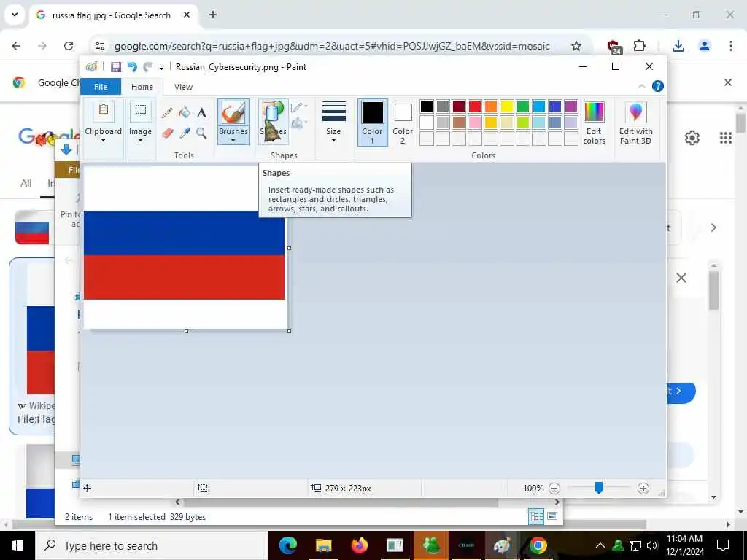Click the Redo arrow in Paint's quick access bar
The image size is (747, 560).
pos(148,67)
